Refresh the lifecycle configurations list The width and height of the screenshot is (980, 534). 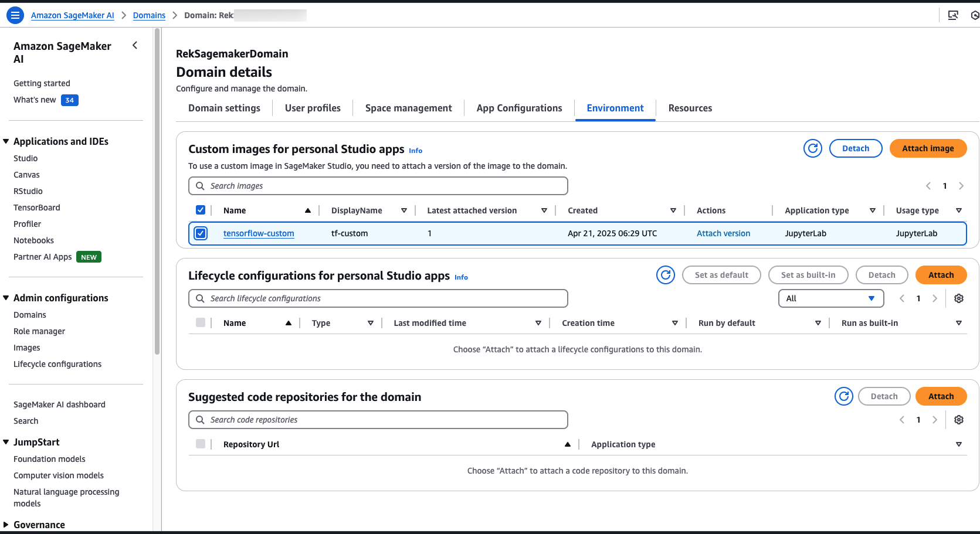point(666,275)
